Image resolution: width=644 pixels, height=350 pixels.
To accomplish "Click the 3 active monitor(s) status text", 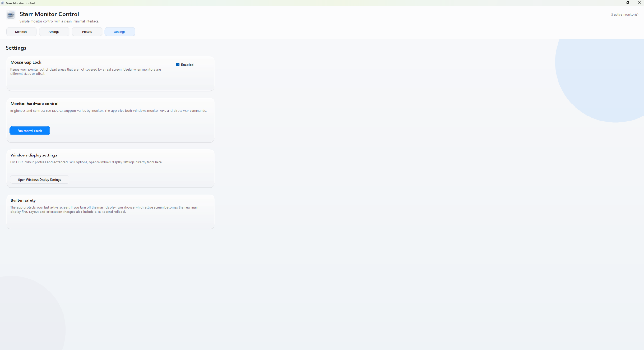I will [x=625, y=14].
